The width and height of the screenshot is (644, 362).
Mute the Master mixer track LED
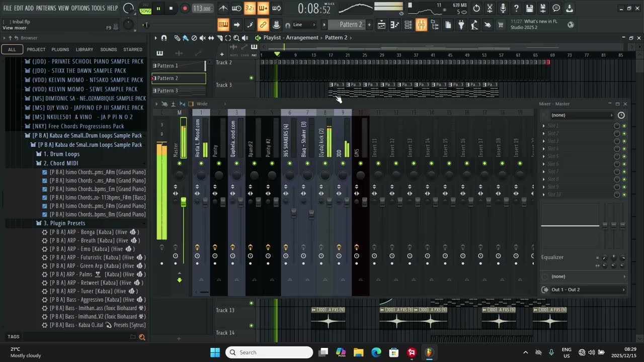point(179,163)
